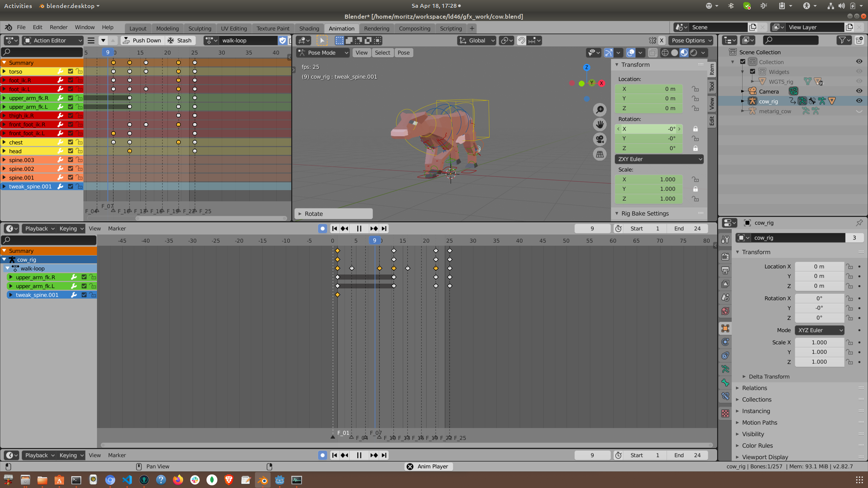Click the Push Down button
The image size is (868, 488).
coord(142,40)
